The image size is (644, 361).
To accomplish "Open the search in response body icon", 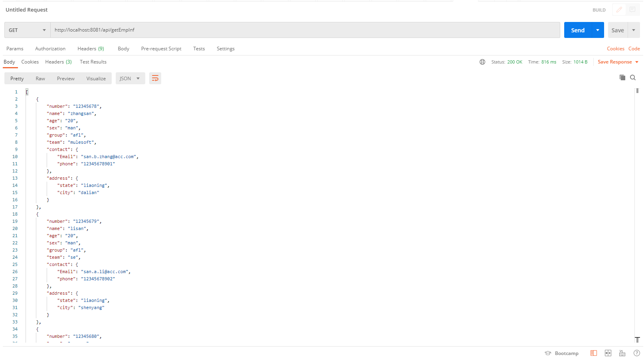I will coord(633,77).
